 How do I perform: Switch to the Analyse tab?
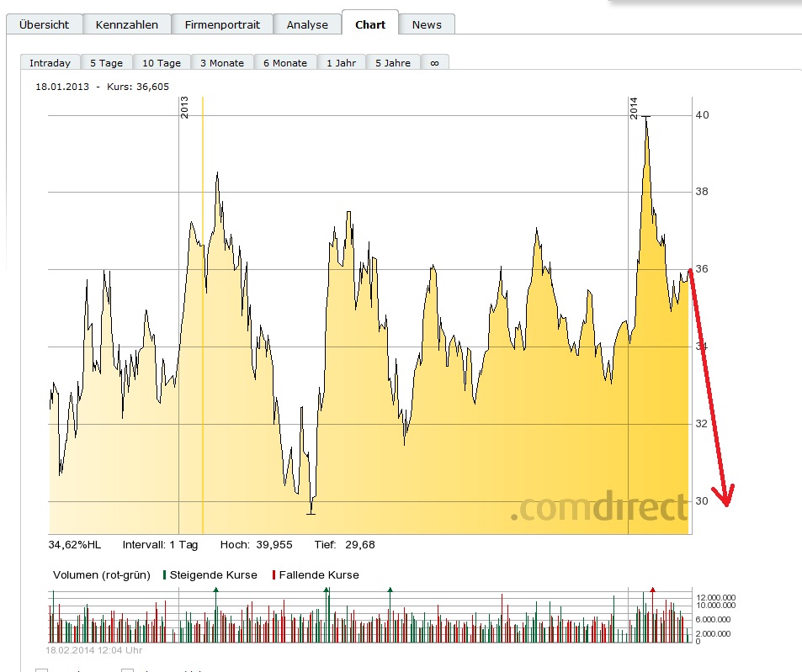pyautogui.click(x=307, y=24)
